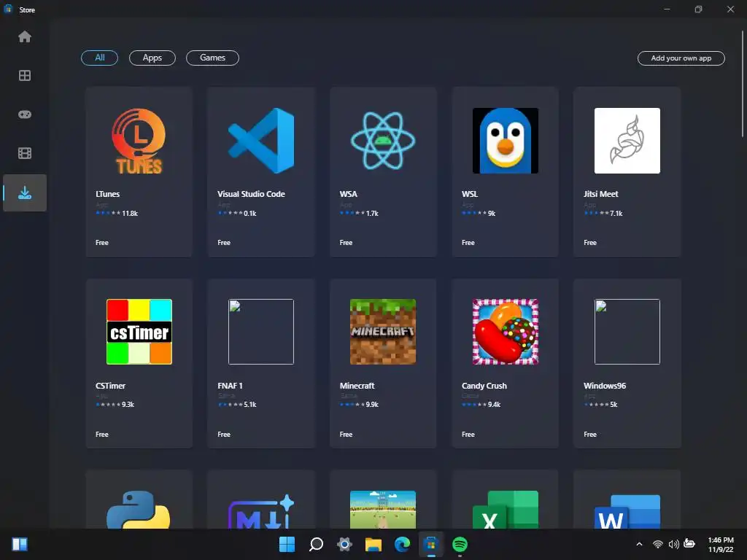Click the 0.1k rating of Visual Studio Code
The height and width of the screenshot is (560, 747).
[250, 214]
